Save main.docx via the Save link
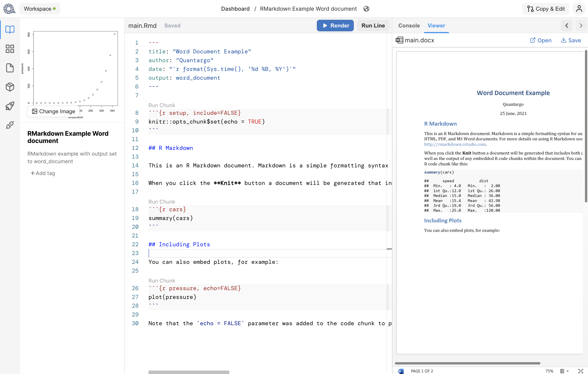This screenshot has height=374, width=588. click(571, 40)
